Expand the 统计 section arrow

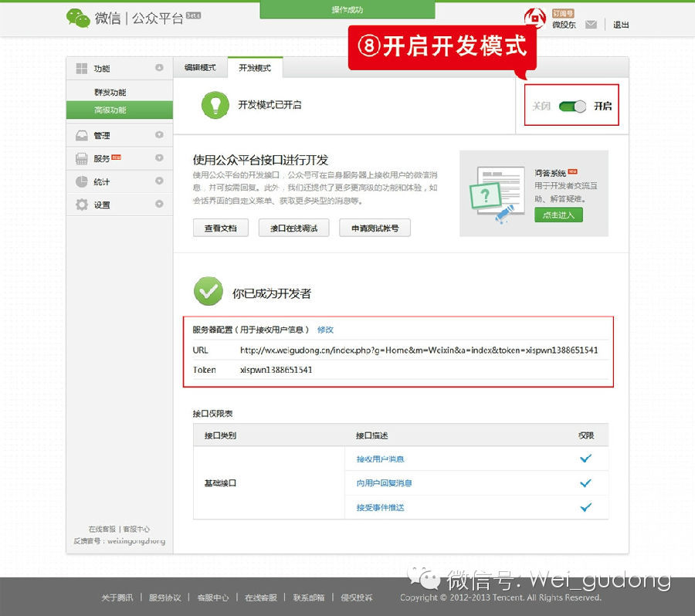click(159, 181)
